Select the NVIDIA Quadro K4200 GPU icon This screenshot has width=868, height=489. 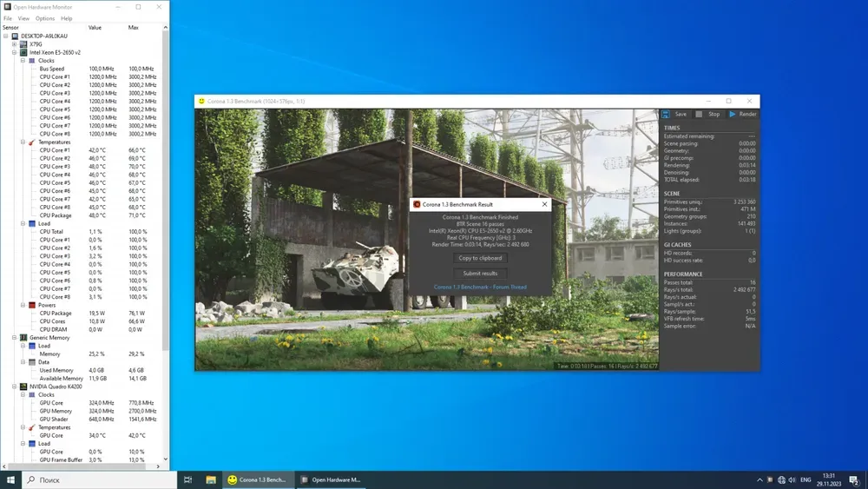click(x=23, y=387)
